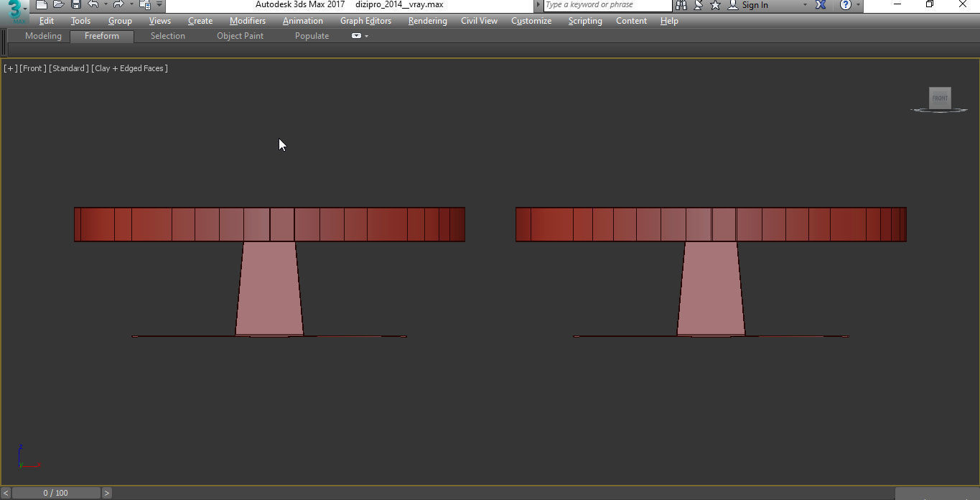Screen dimensions: 980x500
Task: Click the [Front] viewport view label
Action: [x=33, y=68]
